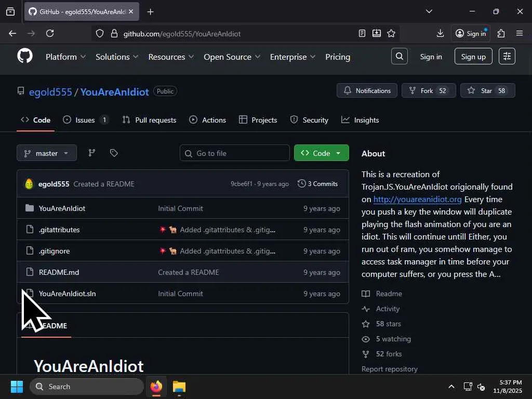This screenshot has height=399, width=532.
Task: Click the Windows taskbar Search box
Action: click(87, 387)
